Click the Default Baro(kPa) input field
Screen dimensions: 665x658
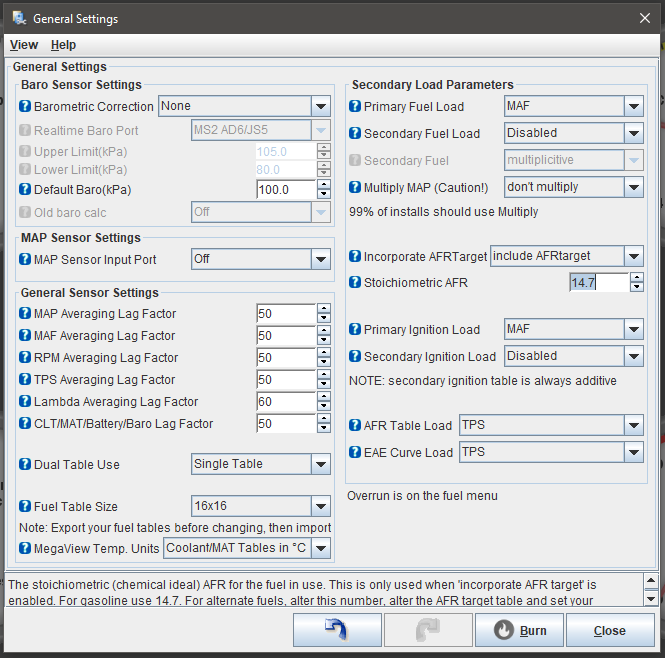click(x=286, y=189)
